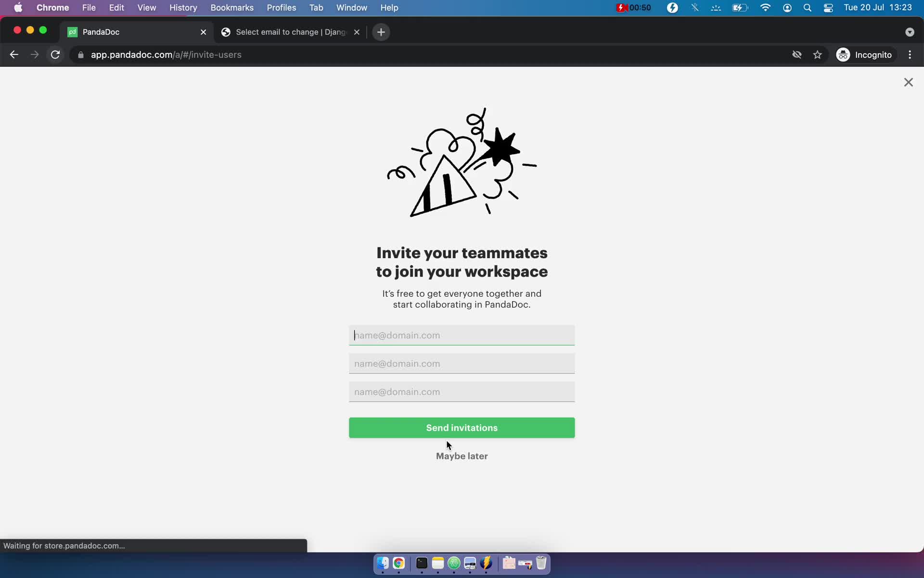Select Maybe later link
The width and height of the screenshot is (924, 578).
click(462, 456)
